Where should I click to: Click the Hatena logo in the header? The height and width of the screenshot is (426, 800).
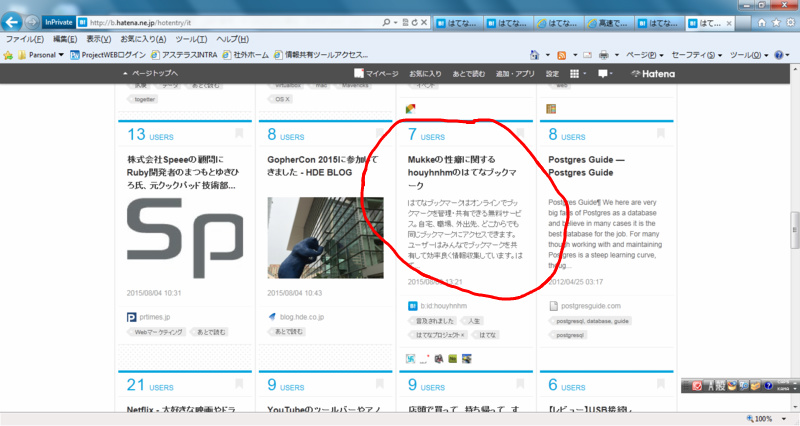[653, 73]
